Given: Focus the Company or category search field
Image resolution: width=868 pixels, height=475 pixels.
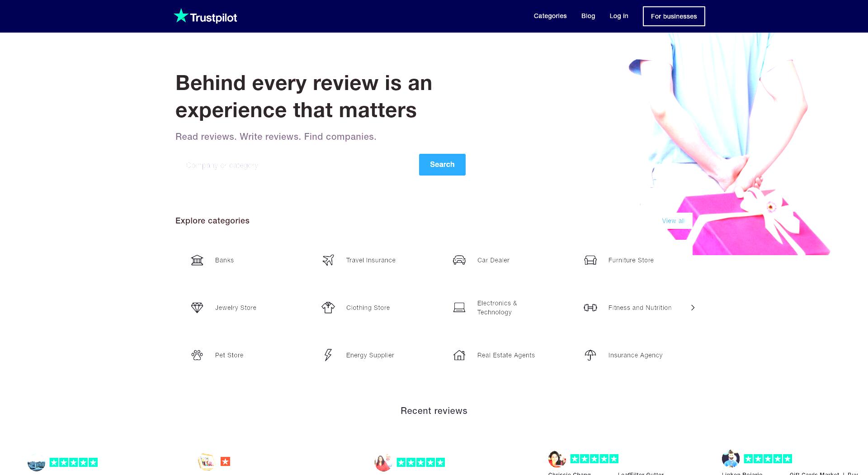Looking at the screenshot, I should [297, 165].
